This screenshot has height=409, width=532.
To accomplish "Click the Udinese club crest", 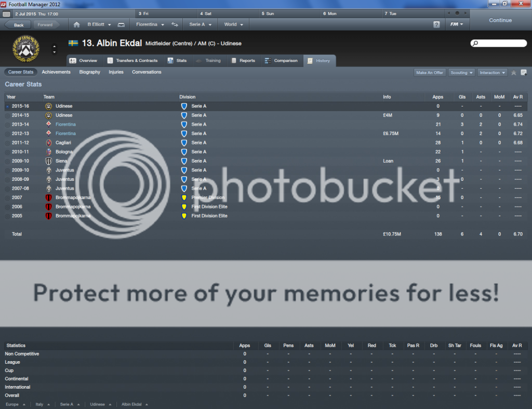I will (x=26, y=48).
